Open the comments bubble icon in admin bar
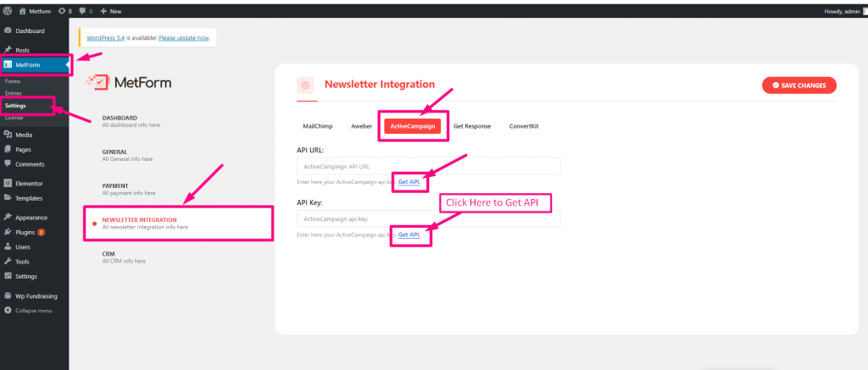Viewport: 868px width, 370px height. coord(82,11)
